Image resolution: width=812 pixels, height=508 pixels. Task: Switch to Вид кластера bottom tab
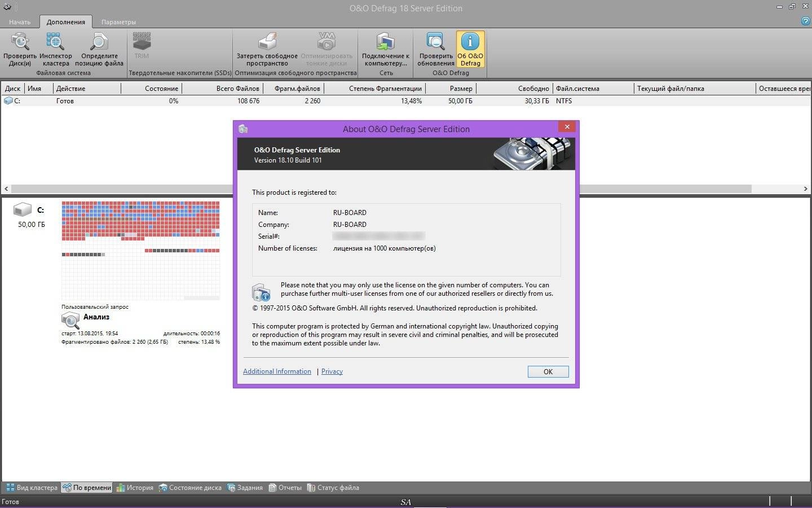coord(32,488)
